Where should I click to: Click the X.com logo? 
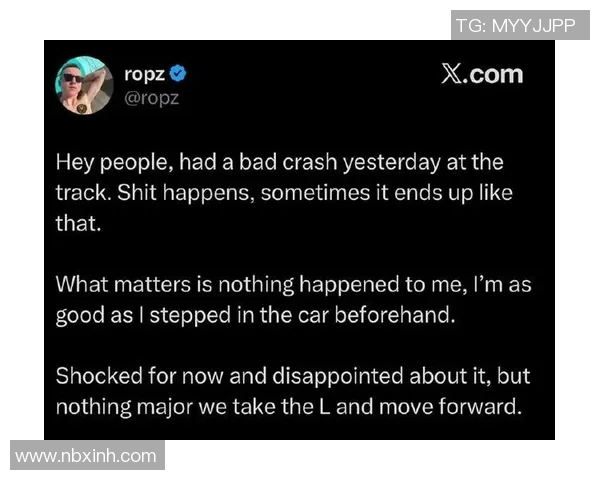(482, 74)
